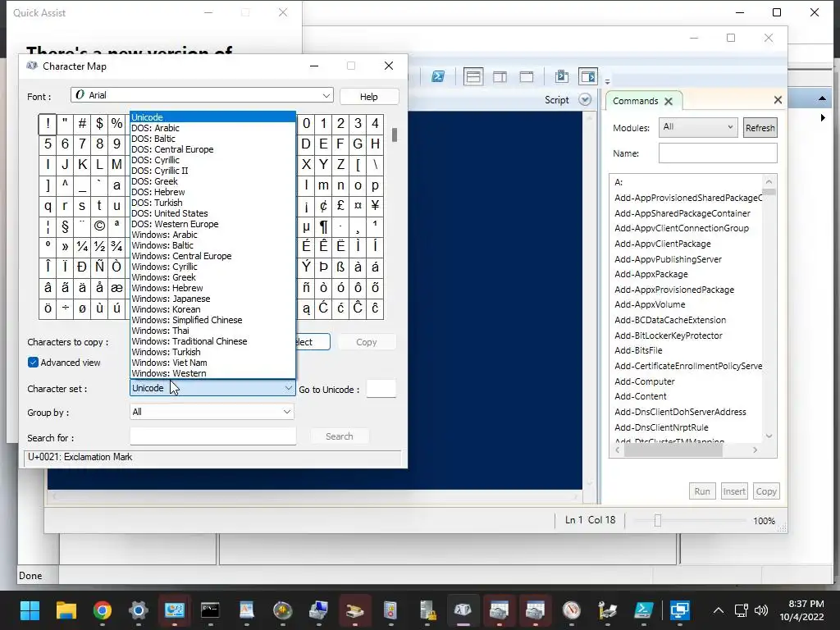Open Character Map taskbar icon
The height and width of the screenshot is (630, 840).
point(463,610)
